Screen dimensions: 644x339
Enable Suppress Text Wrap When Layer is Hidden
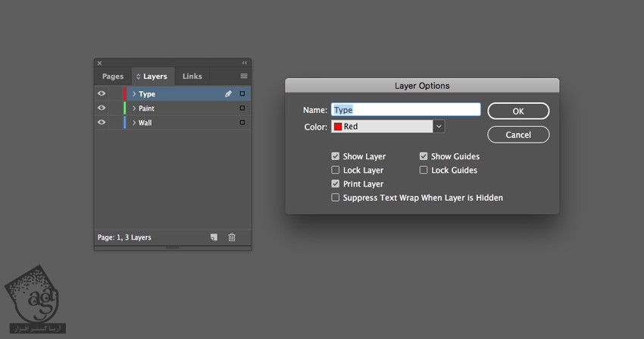(336, 198)
